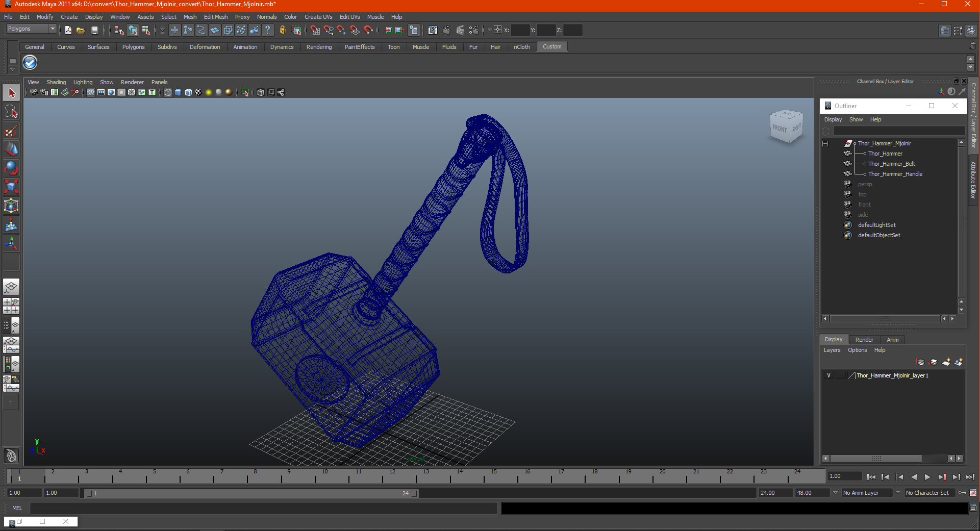
Task: Select Thor_Hammer_Belt in Outliner
Action: (891, 164)
